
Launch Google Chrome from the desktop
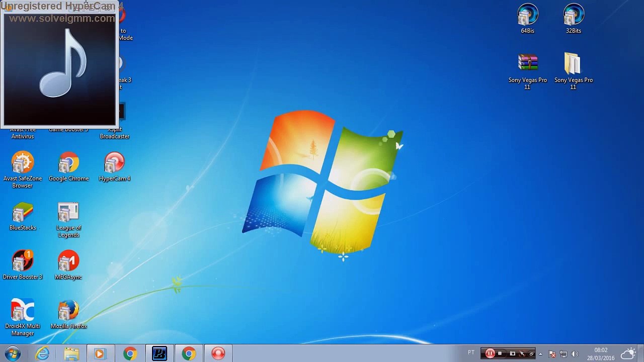click(68, 167)
